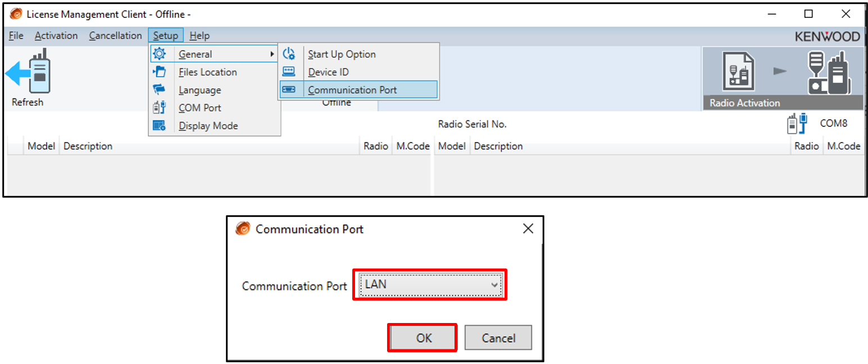Open the Activation menu
This screenshot has height=364, width=868.
pyautogui.click(x=56, y=35)
